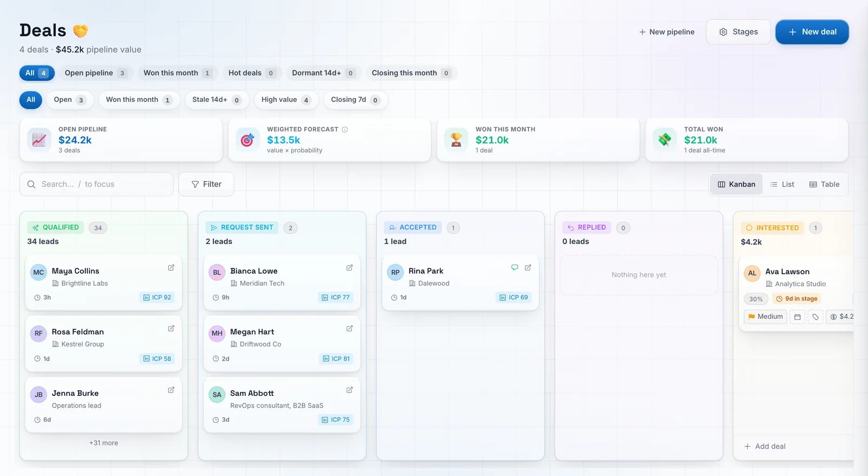Screen dimensions: 868x476
Task: Select the Open filter chip
Action: (x=70, y=100)
